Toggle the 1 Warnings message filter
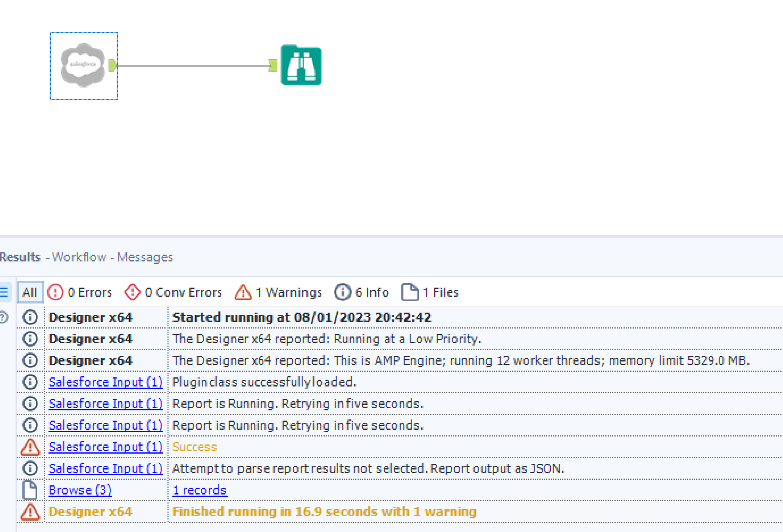The height and width of the screenshot is (532, 783). [x=289, y=292]
